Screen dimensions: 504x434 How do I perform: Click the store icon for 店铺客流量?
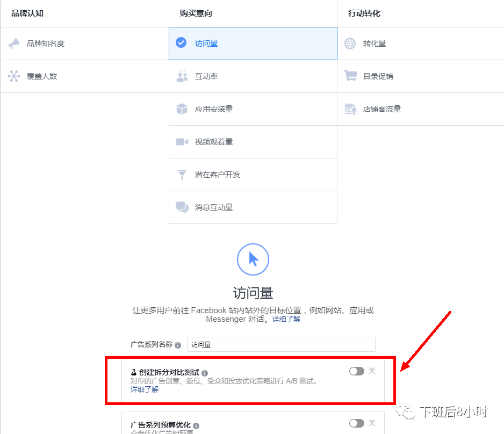pos(350,109)
